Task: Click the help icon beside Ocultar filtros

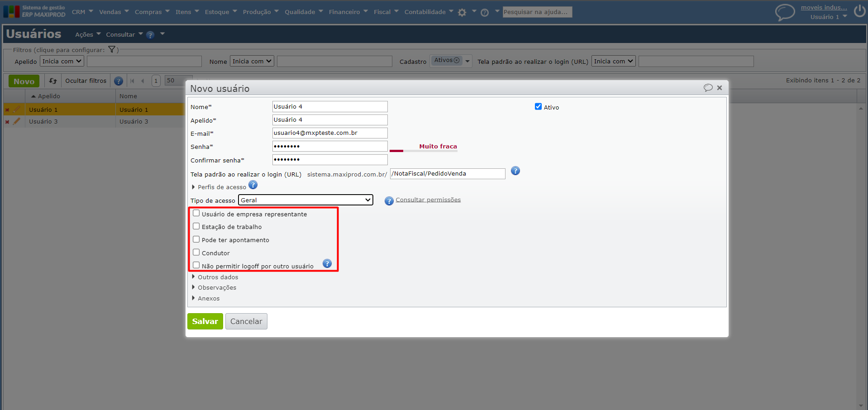Action: click(119, 81)
